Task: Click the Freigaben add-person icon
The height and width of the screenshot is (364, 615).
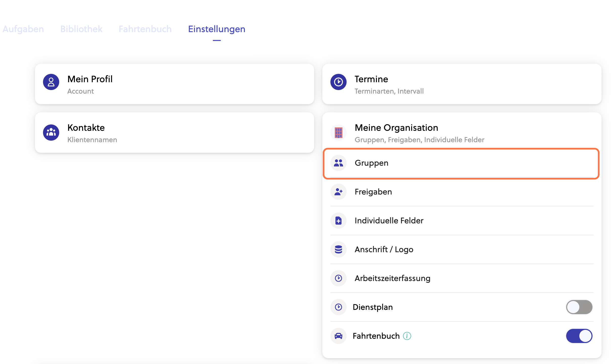Action: (x=338, y=192)
